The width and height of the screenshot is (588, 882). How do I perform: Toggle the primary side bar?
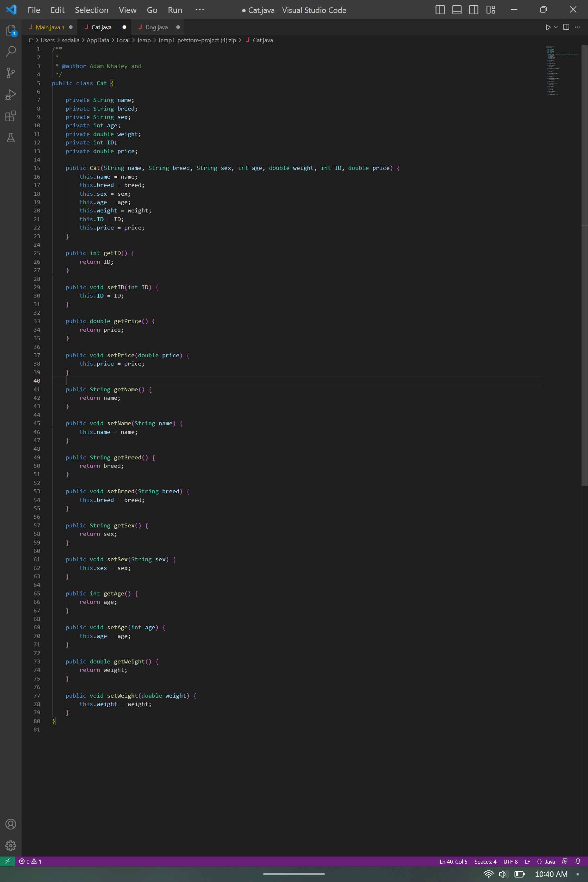[440, 10]
